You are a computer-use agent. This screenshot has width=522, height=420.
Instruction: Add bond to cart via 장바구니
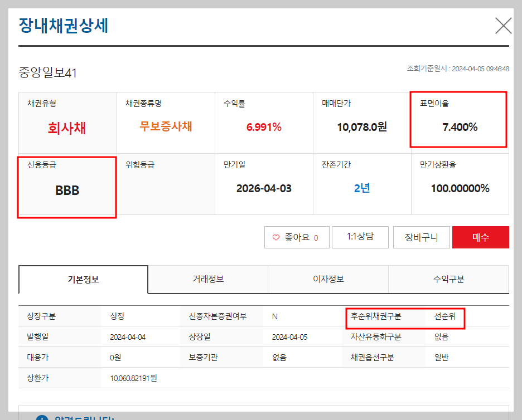click(x=422, y=237)
